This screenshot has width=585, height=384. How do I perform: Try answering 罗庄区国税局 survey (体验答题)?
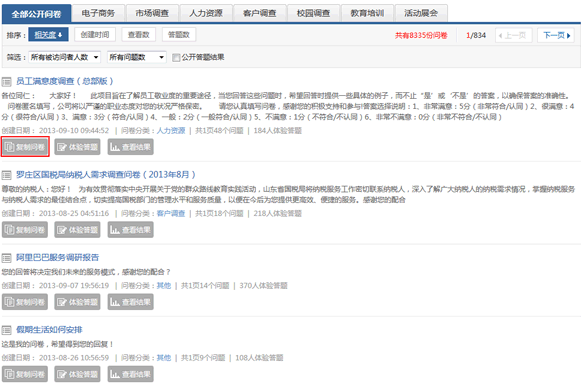click(x=77, y=230)
